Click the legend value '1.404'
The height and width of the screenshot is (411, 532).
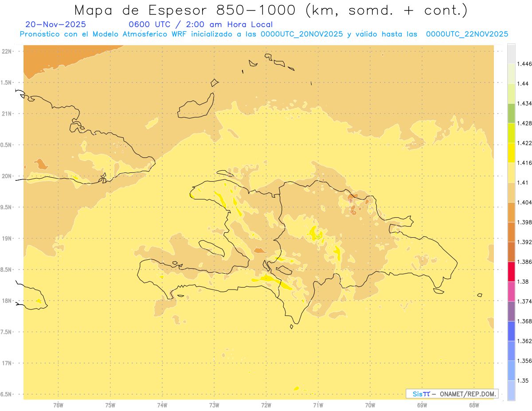(525, 202)
